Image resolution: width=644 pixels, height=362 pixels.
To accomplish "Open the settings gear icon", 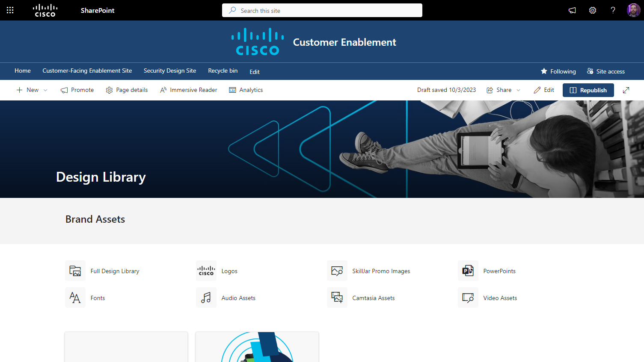I will 593,10.
